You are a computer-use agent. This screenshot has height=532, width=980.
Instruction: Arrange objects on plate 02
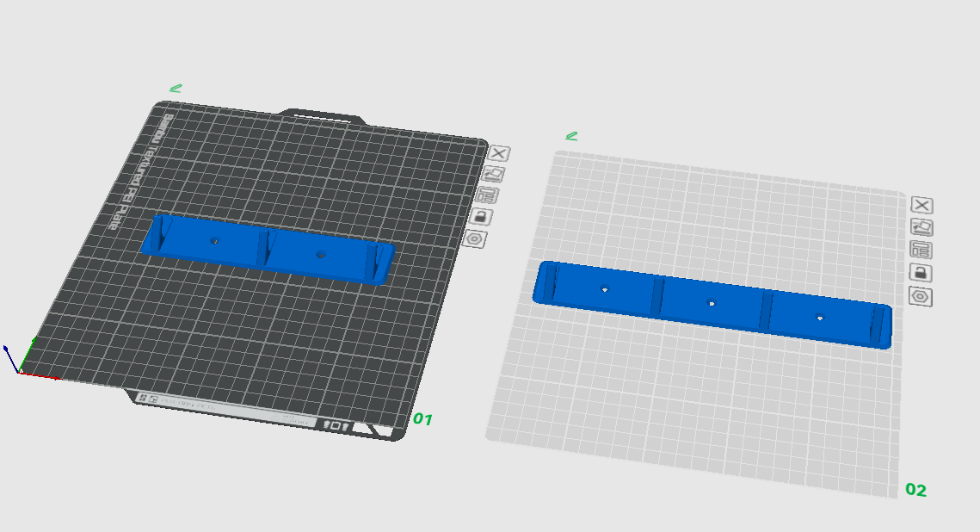[x=921, y=250]
